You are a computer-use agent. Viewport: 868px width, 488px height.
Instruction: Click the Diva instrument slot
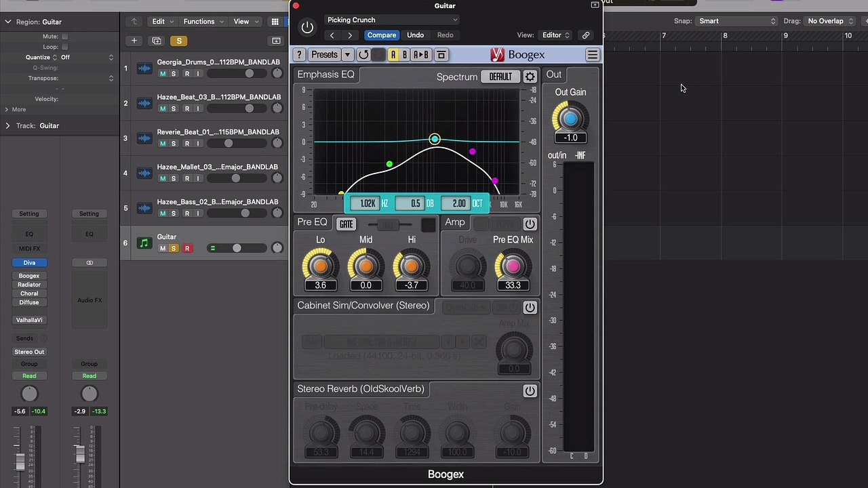(29, 262)
